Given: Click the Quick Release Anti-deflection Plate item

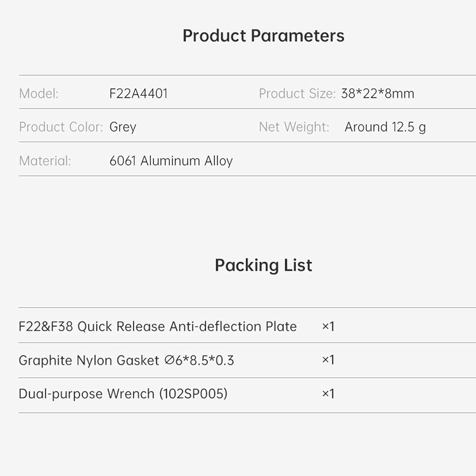Looking at the screenshot, I should [x=158, y=327].
